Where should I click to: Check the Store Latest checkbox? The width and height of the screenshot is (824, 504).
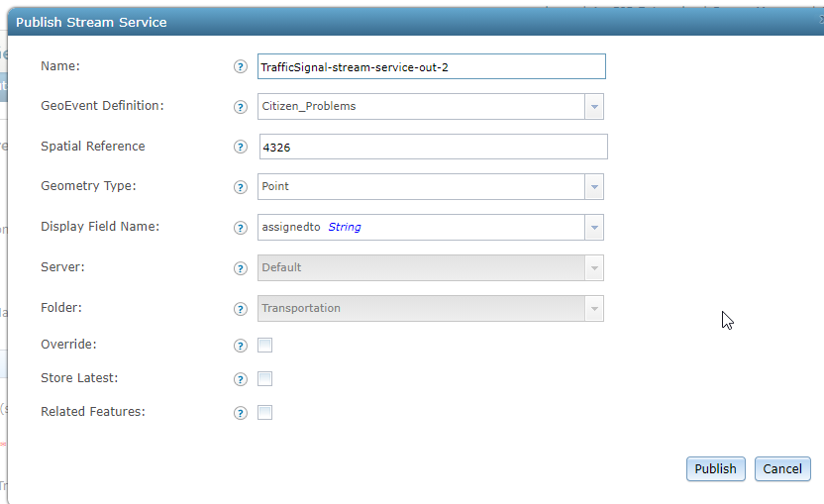264,379
